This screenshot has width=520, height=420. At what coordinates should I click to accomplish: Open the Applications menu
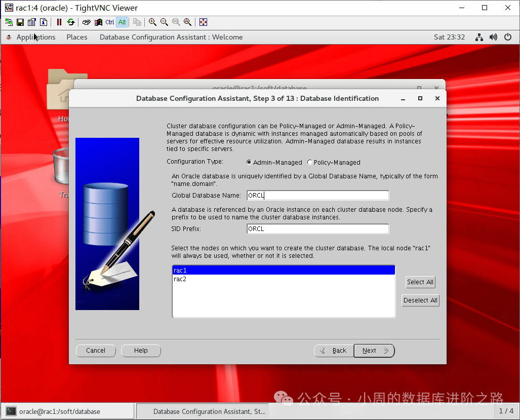point(36,37)
